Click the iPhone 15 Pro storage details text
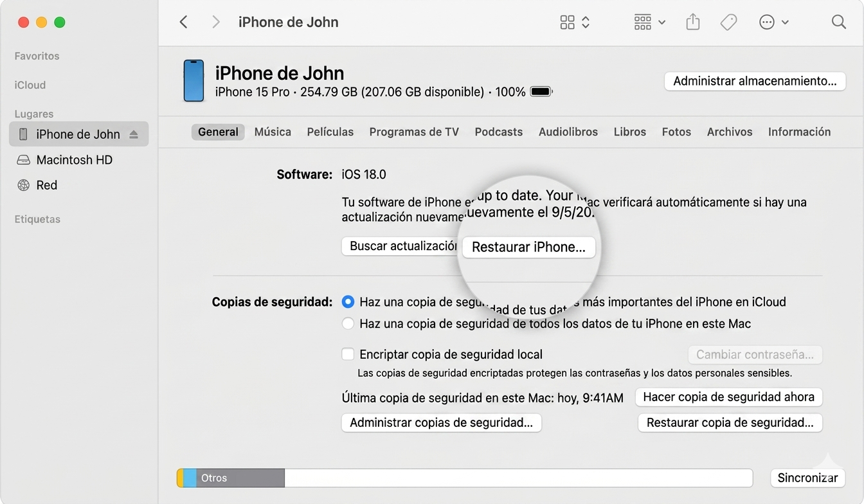Screen dimensions: 864x504 click(370, 92)
